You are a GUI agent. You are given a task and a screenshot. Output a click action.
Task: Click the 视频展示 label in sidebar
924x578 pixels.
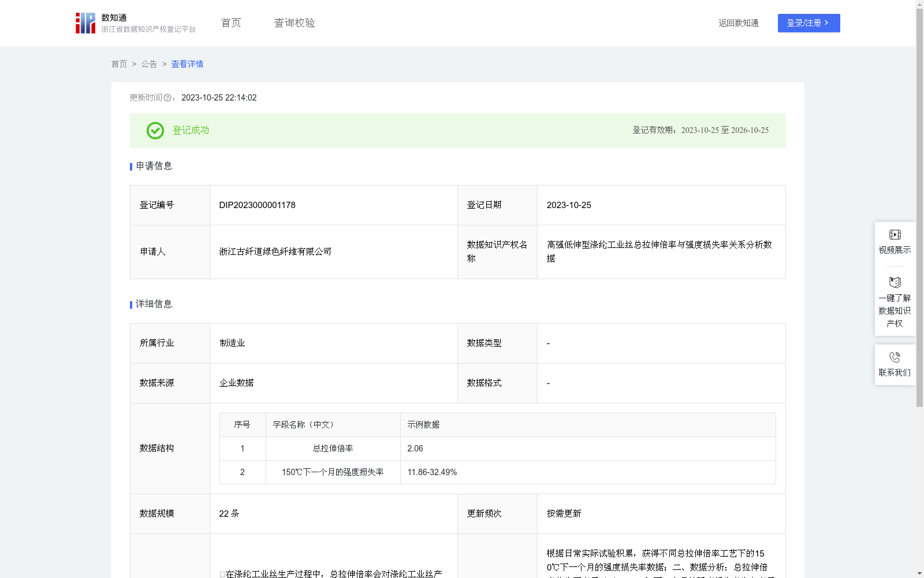(x=895, y=250)
